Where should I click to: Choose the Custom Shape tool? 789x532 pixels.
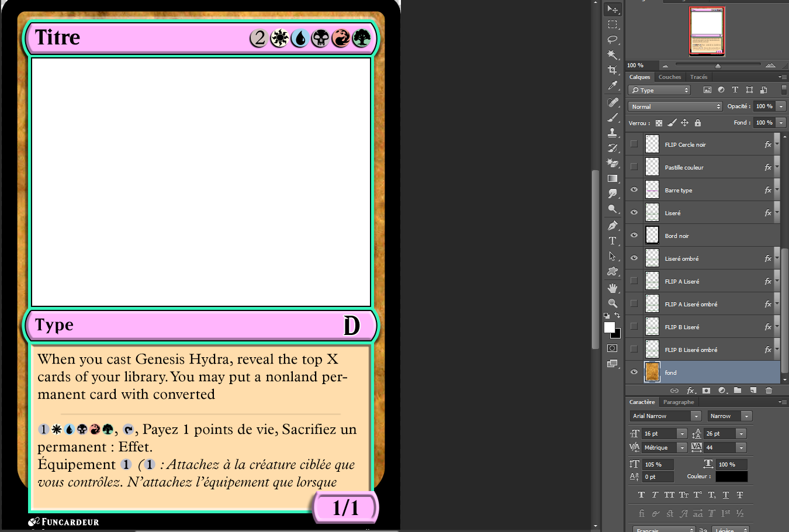pyautogui.click(x=612, y=271)
